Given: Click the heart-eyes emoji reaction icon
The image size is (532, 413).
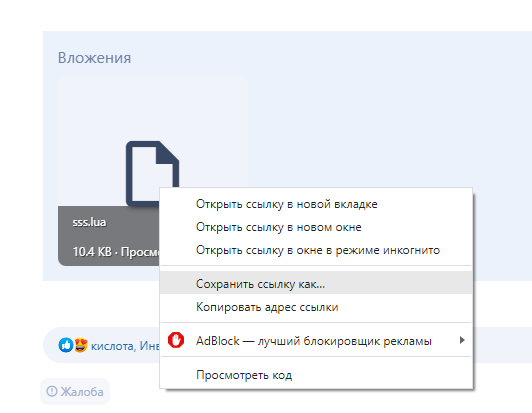Looking at the screenshot, I should pyautogui.click(x=81, y=345).
